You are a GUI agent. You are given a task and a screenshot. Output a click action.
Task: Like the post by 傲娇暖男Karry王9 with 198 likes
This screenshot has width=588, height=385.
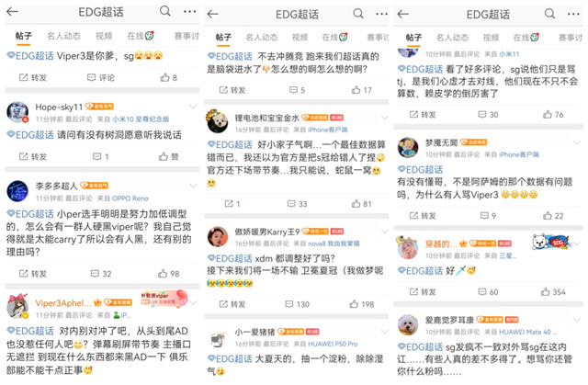[362, 304]
